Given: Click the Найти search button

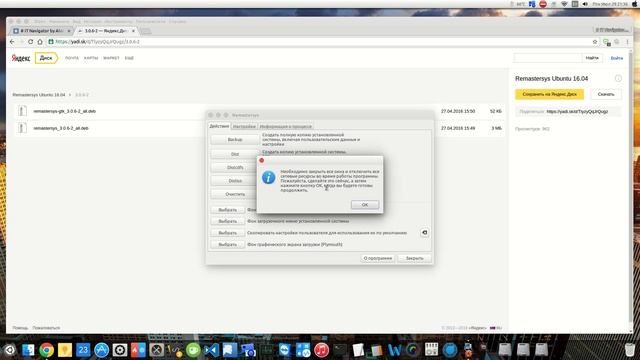Looking at the screenshot, I should coord(592,58).
